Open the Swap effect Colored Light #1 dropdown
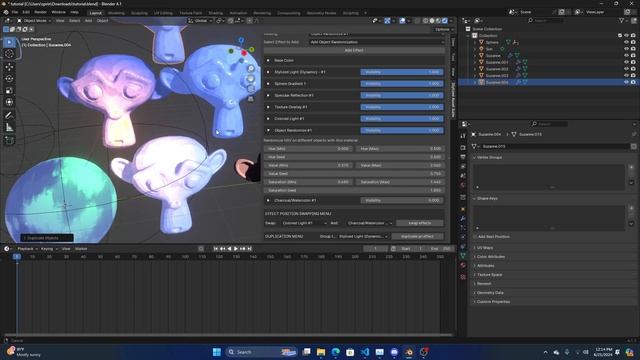The height and width of the screenshot is (360, 640). pyautogui.click(x=304, y=223)
